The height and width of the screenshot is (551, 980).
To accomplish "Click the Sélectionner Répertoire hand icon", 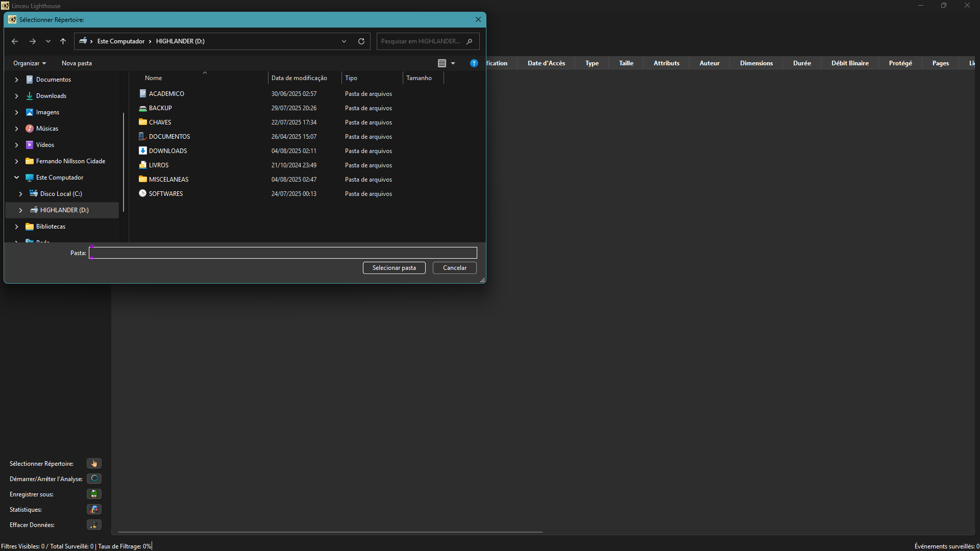I will click(94, 463).
